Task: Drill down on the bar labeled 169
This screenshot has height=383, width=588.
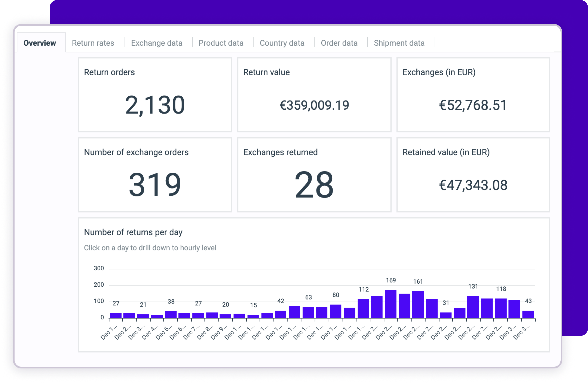Action: (x=391, y=304)
